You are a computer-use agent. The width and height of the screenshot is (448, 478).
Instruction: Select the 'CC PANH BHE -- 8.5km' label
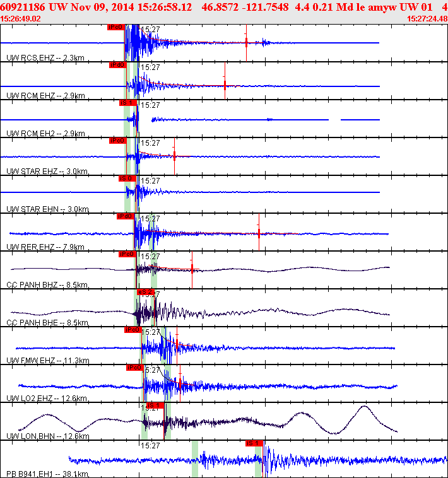[x=47, y=322]
